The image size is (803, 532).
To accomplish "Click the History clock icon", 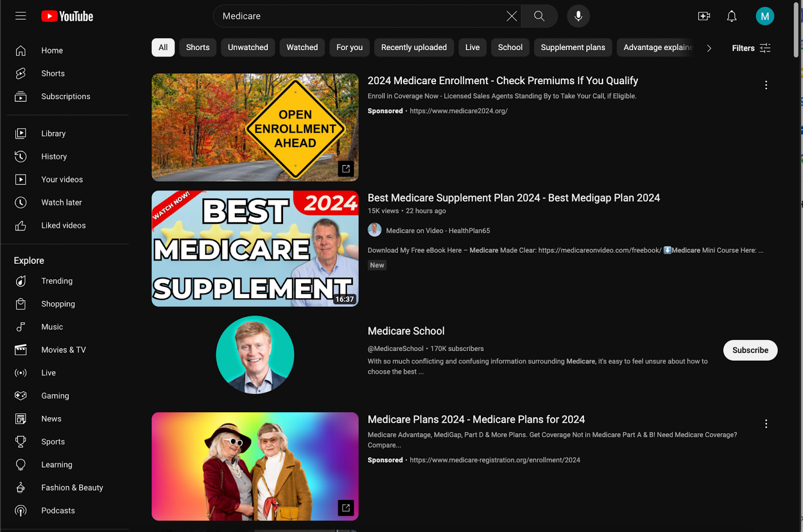I will pyautogui.click(x=21, y=156).
